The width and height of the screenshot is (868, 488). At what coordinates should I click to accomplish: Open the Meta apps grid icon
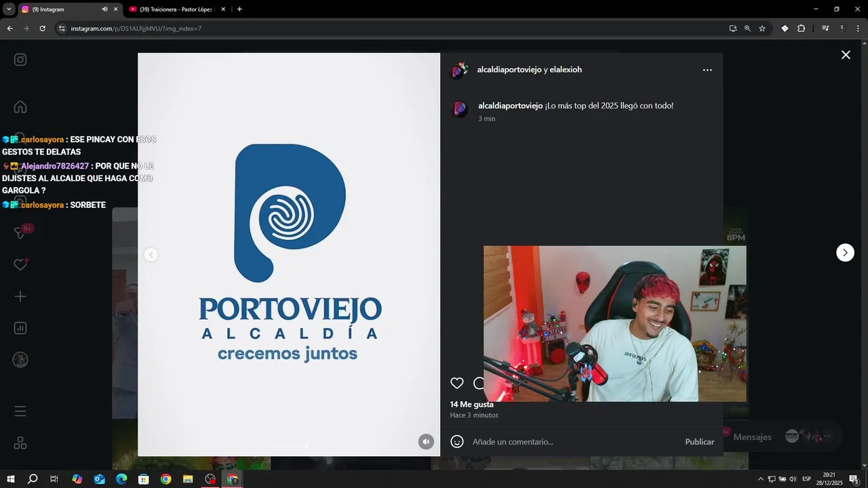20,443
